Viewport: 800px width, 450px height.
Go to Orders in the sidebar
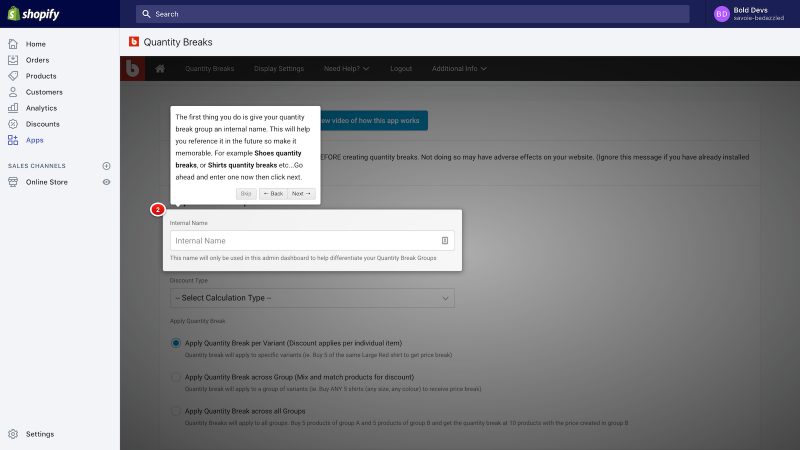(37, 60)
